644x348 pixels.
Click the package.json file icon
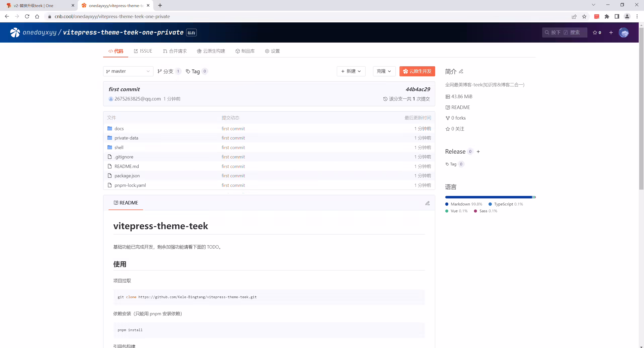pos(110,176)
